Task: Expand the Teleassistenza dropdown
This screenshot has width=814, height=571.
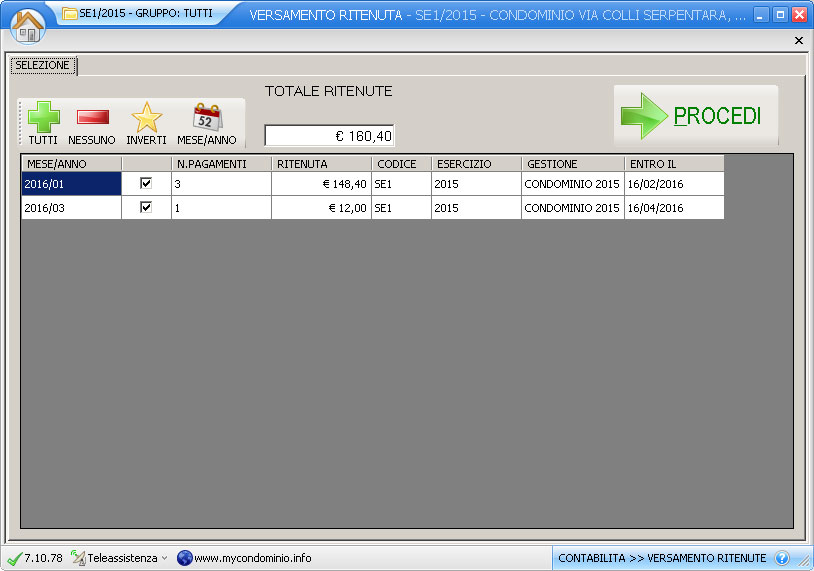Action: click(x=164, y=558)
